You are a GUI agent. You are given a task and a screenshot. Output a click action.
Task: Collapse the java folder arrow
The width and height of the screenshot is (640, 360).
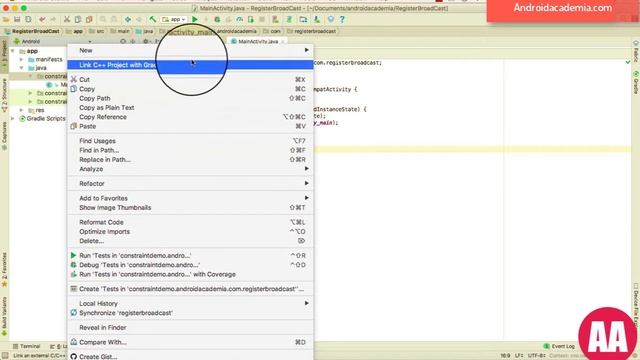click(x=21, y=68)
